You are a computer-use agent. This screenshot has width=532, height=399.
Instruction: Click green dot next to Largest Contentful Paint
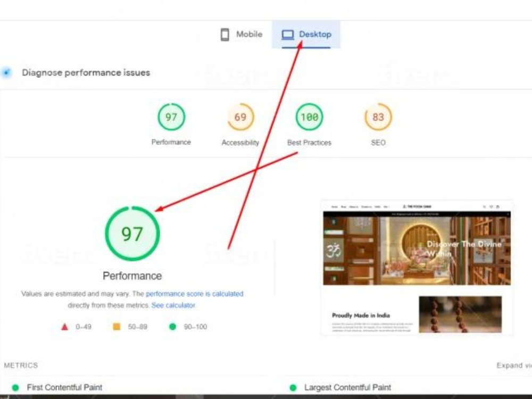click(x=293, y=387)
